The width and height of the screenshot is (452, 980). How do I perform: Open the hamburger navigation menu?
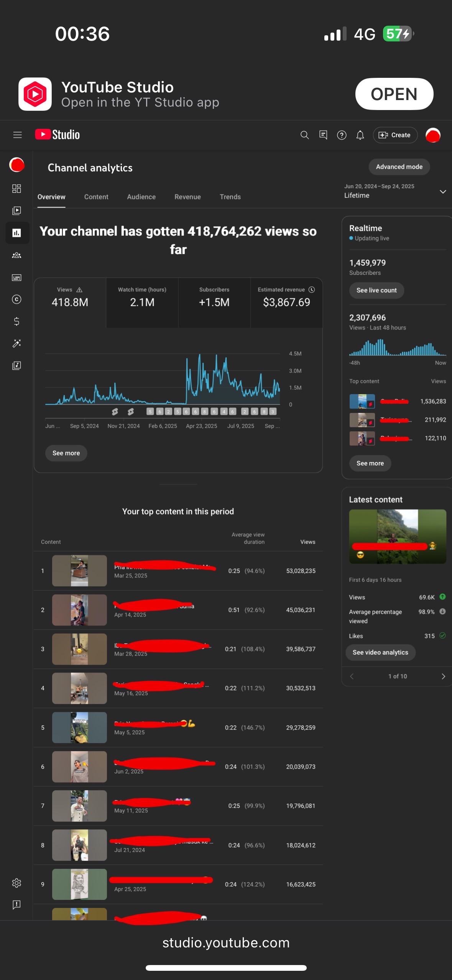(x=17, y=135)
